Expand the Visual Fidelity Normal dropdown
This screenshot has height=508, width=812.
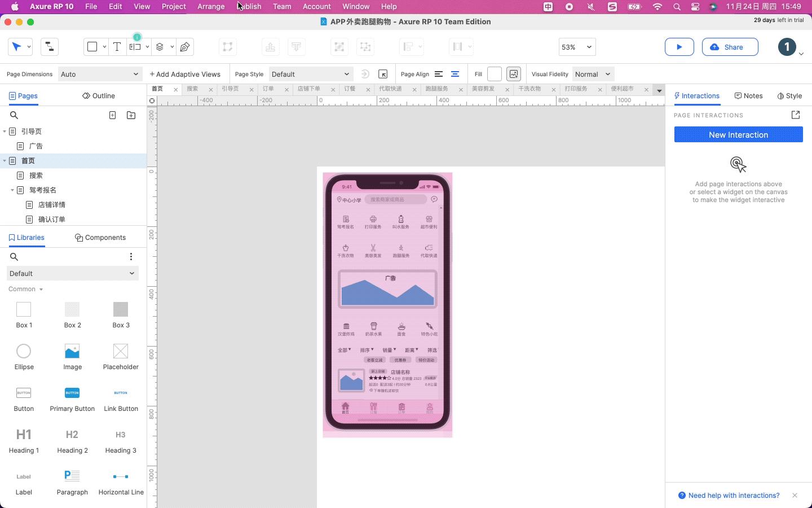[593, 74]
